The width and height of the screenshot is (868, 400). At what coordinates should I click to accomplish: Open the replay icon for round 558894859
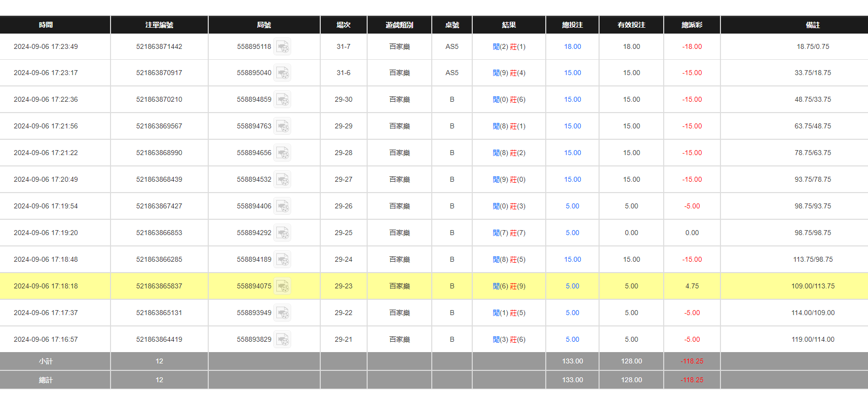[x=282, y=100]
